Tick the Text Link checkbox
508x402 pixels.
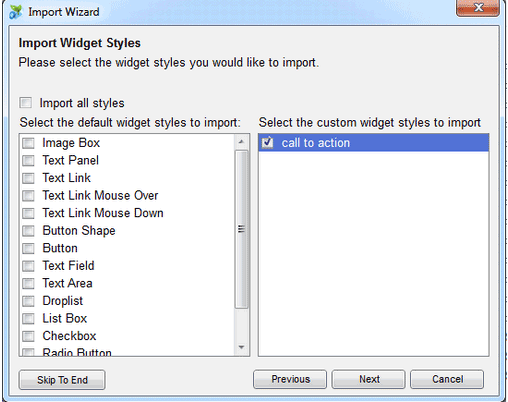tap(28, 178)
